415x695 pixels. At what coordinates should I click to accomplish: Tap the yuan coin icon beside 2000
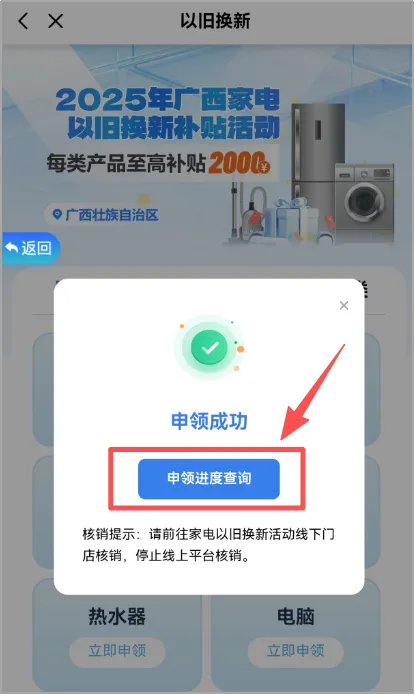pyautogui.click(x=264, y=168)
